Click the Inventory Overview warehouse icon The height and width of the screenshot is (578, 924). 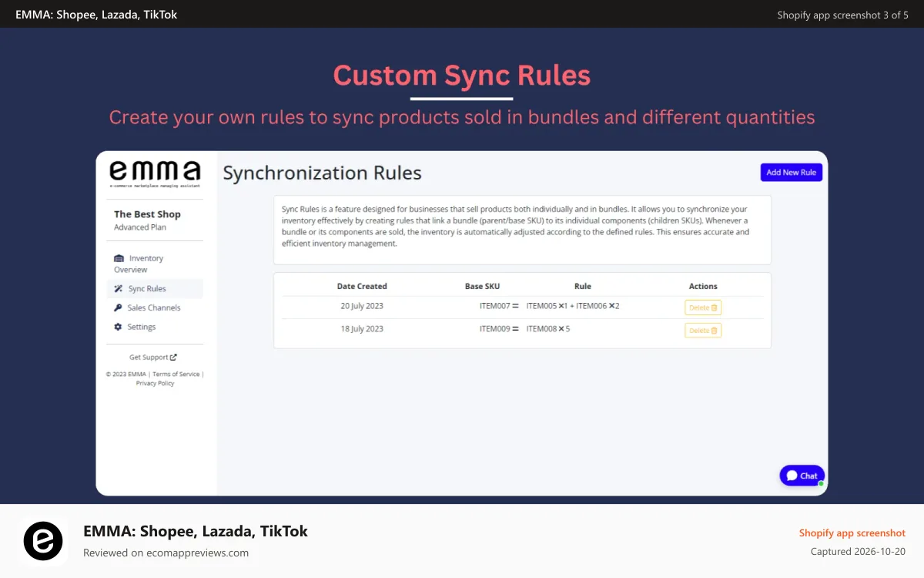119,258
